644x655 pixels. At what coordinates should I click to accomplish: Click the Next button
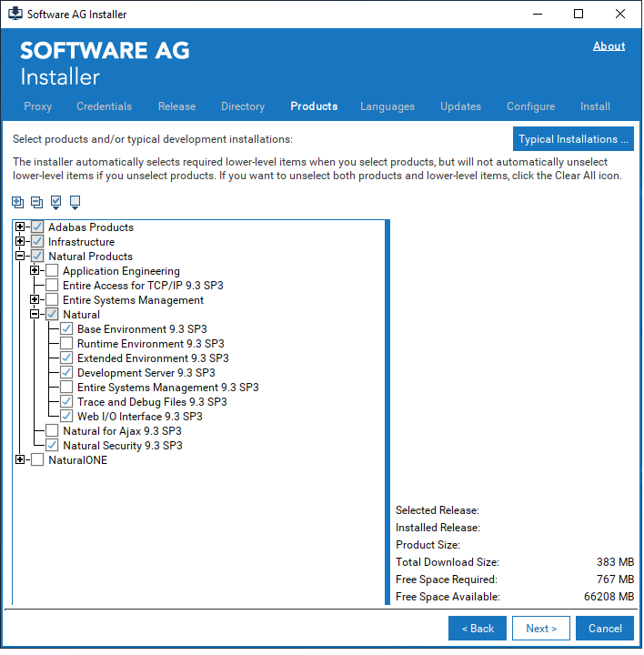pyautogui.click(x=541, y=629)
